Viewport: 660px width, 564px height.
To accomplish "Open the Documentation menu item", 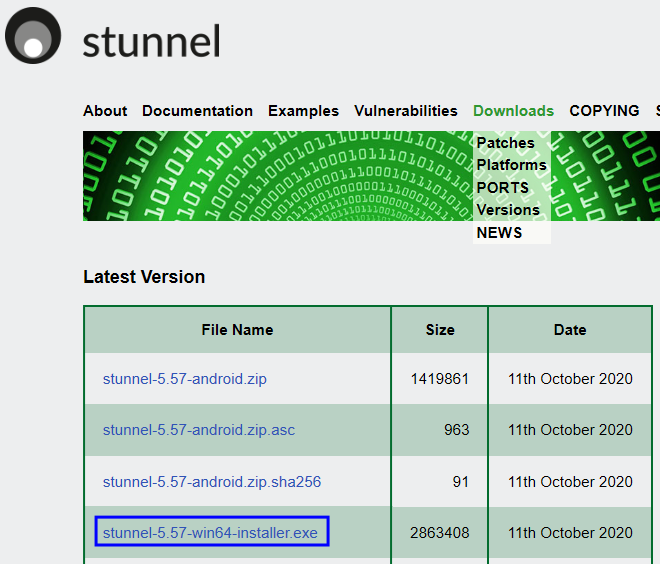I will [197, 111].
